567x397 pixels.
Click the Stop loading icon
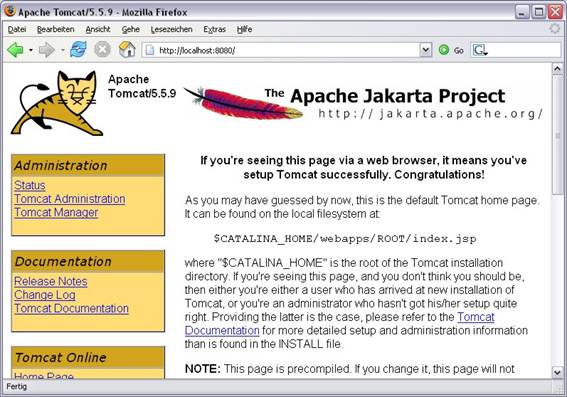pos(102,49)
